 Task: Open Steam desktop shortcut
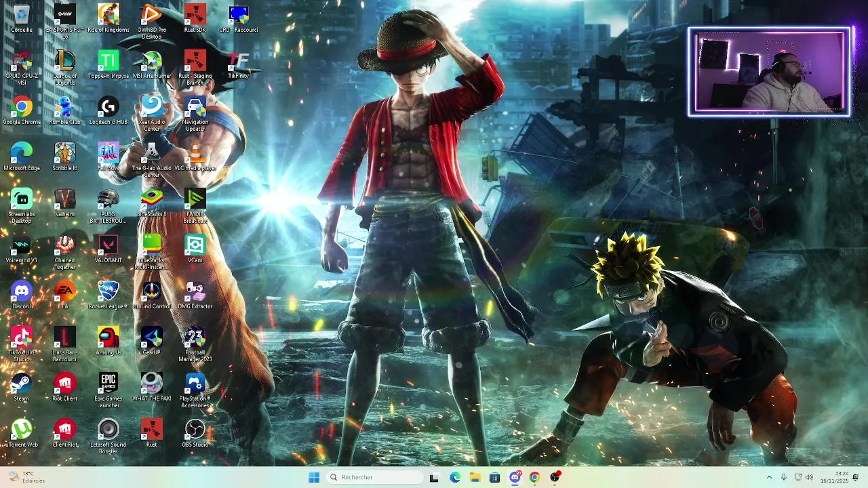click(x=22, y=387)
